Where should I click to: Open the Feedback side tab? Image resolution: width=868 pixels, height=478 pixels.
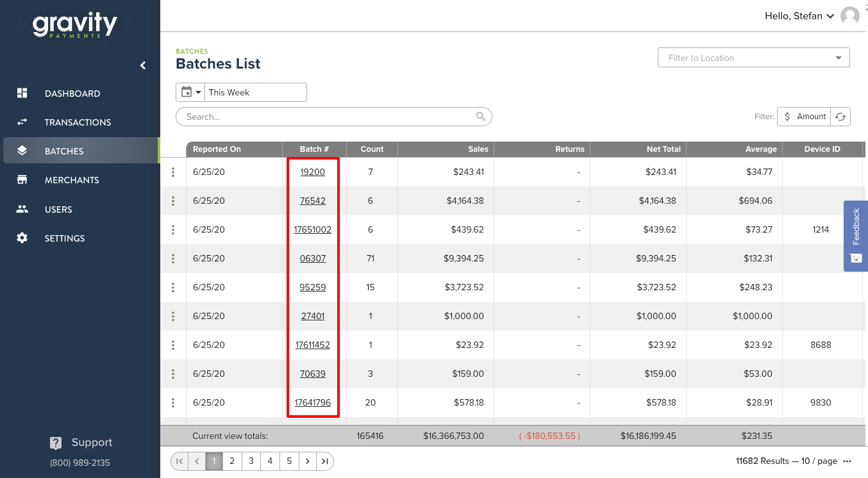pyautogui.click(x=856, y=236)
